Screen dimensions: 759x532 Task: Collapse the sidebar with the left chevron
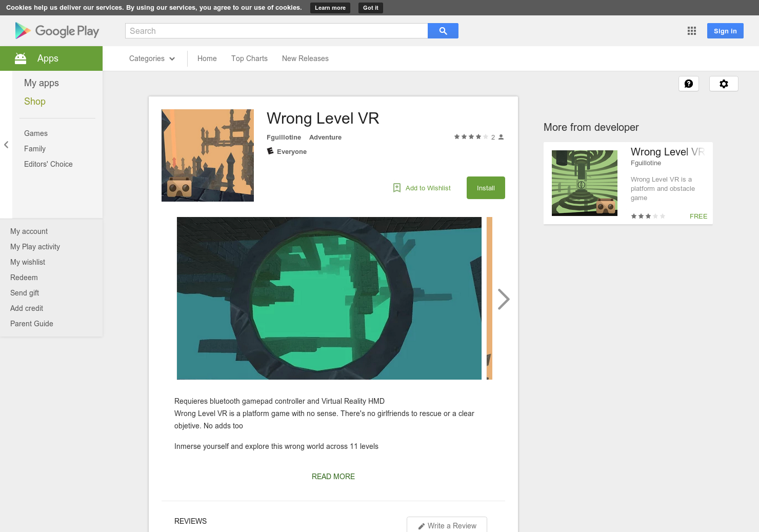[6, 145]
